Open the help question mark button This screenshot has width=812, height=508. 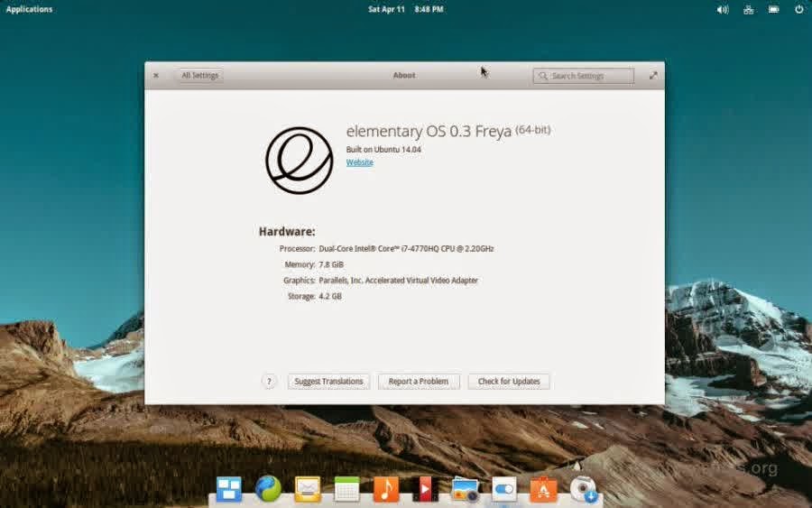269,382
